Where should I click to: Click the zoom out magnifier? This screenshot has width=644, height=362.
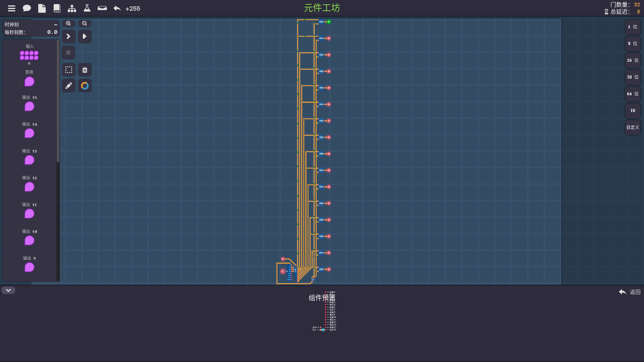(85, 23)
